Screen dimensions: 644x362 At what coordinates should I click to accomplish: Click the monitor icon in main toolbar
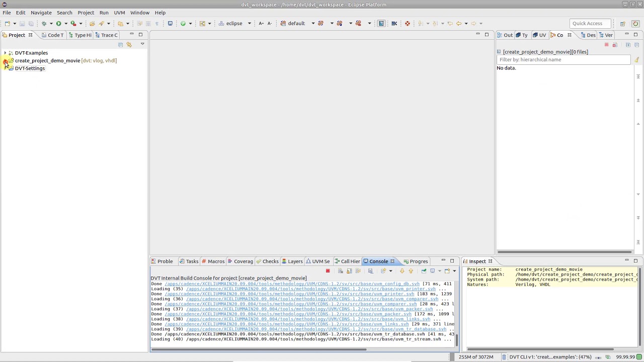click(x=170, y=24)
